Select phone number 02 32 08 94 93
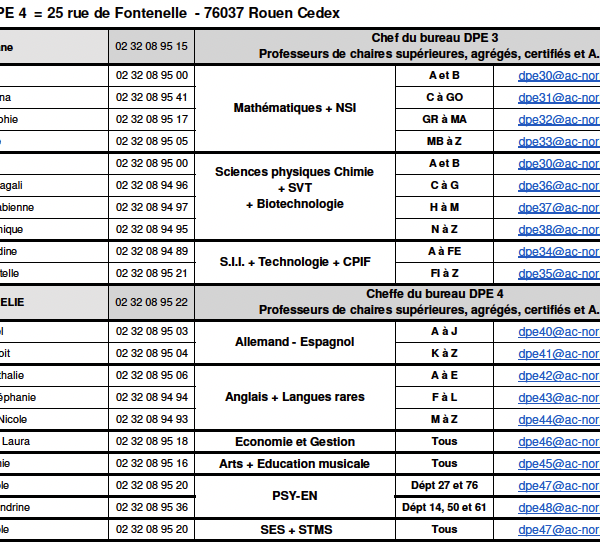This screenshot has height=551, width=600. pyautogui.click(x=152, y=419)
